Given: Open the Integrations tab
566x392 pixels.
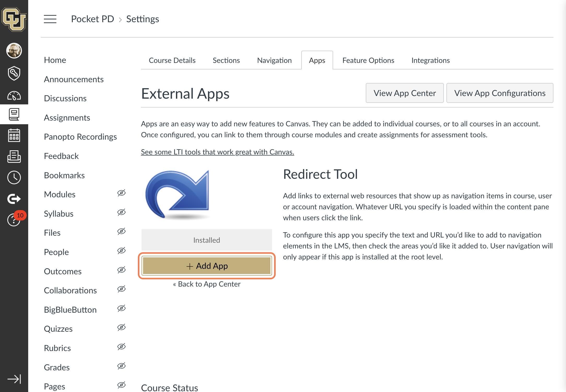Looking at the screenshot, I should click(431, 60).
